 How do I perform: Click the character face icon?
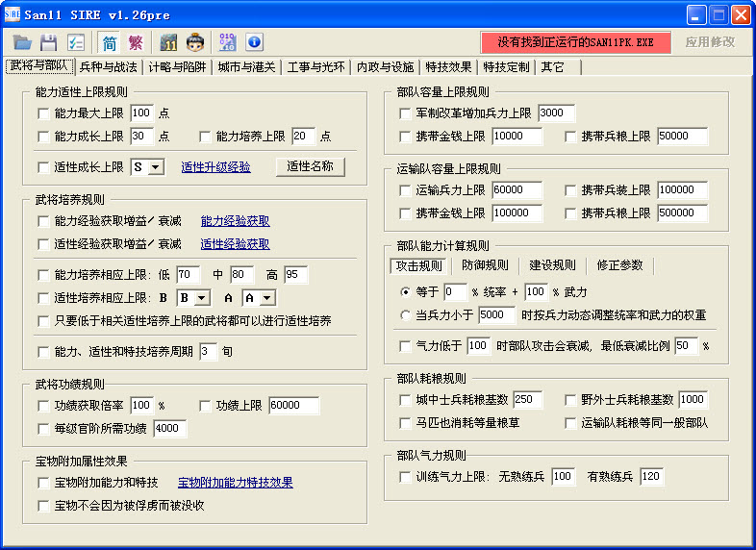click(x=195, y=42)
